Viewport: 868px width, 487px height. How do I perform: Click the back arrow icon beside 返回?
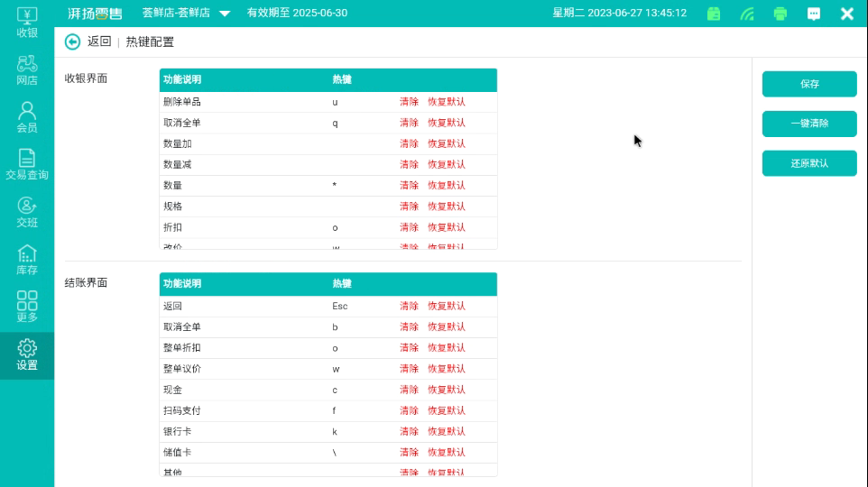pos(73,41)
